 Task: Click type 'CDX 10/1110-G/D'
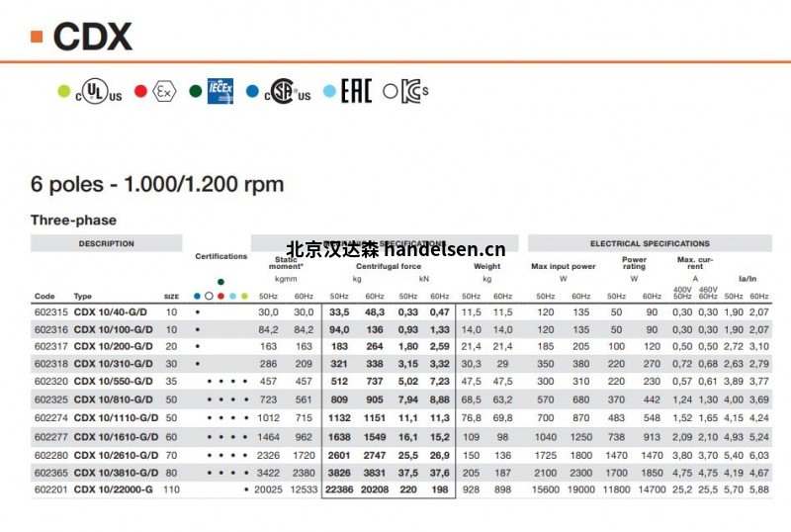[116, 418]
